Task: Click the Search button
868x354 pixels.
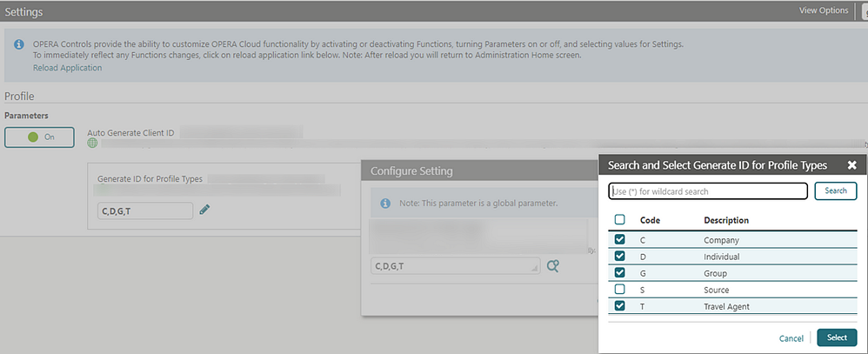Action: coord(836,190)
